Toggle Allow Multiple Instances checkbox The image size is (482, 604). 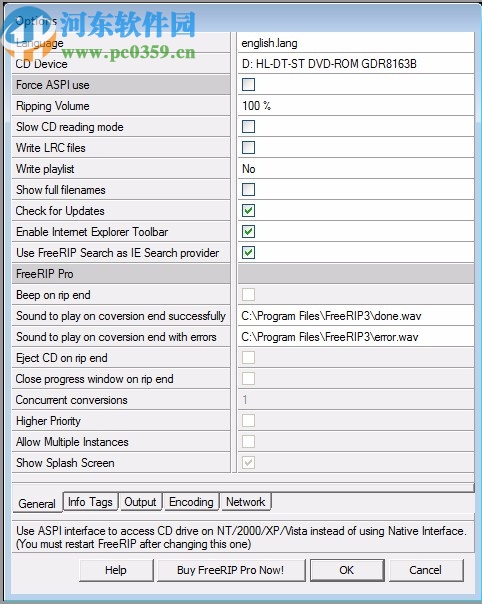click(x=248, y=442)
